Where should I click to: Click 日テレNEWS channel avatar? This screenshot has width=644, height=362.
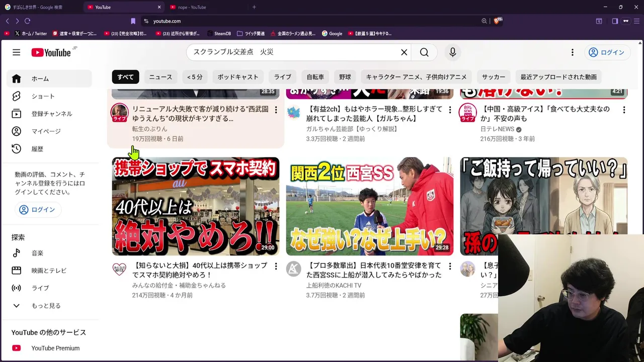point(467,113)
